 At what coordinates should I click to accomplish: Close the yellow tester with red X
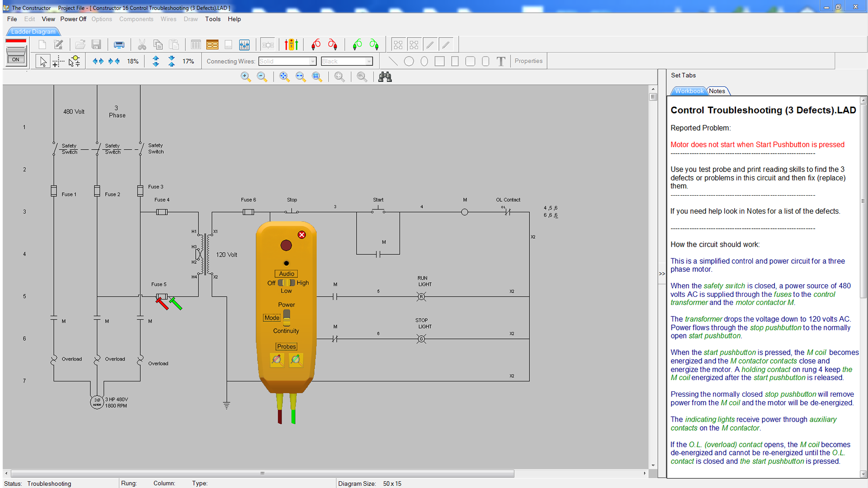[x=302, y=235]
